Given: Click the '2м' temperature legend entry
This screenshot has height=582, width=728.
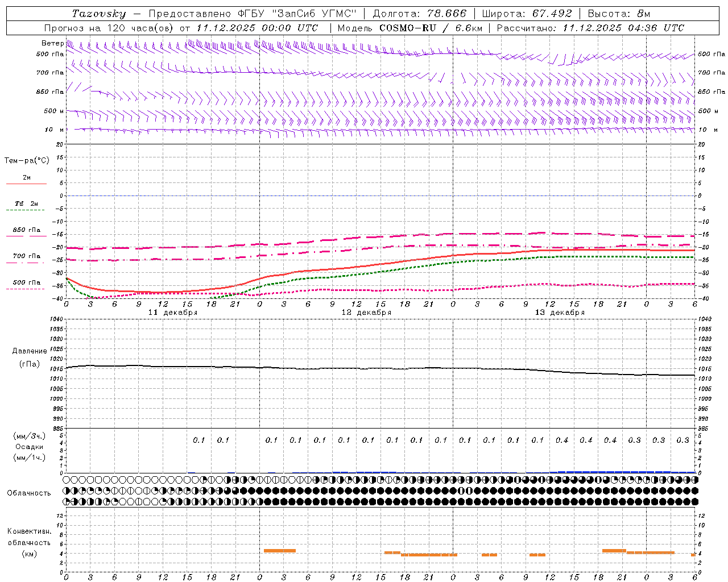Looking at the screenshot, I should [x=27, y=178].
